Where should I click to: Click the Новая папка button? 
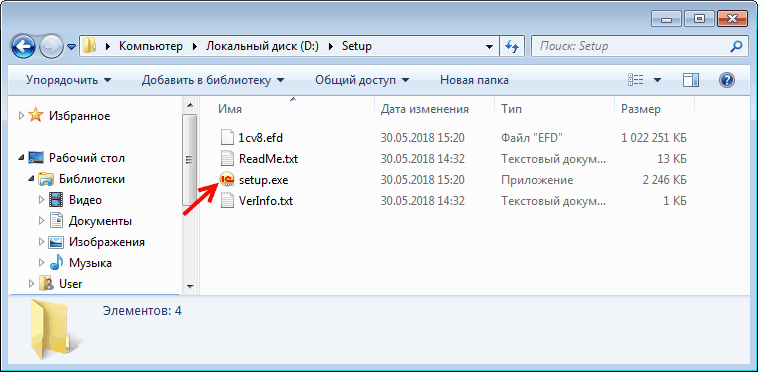(474, 80)
